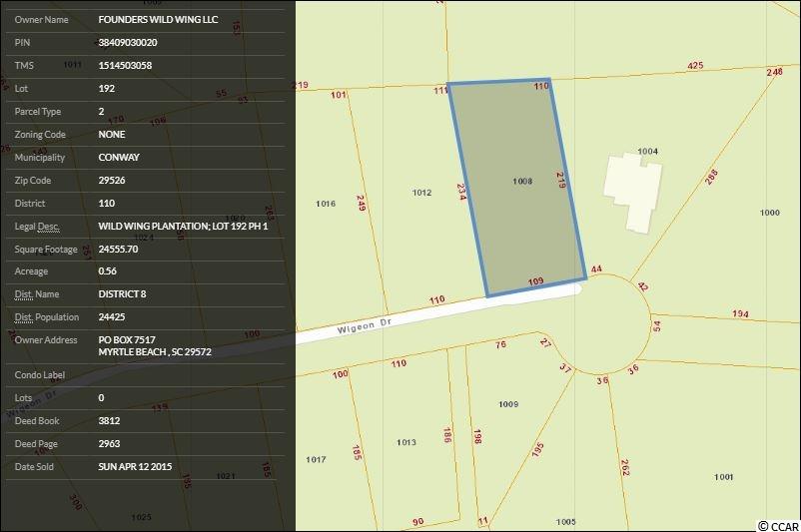Click the Zoning Code value NONE
This screenshot has width=801, height=532.
coord(112,135)
